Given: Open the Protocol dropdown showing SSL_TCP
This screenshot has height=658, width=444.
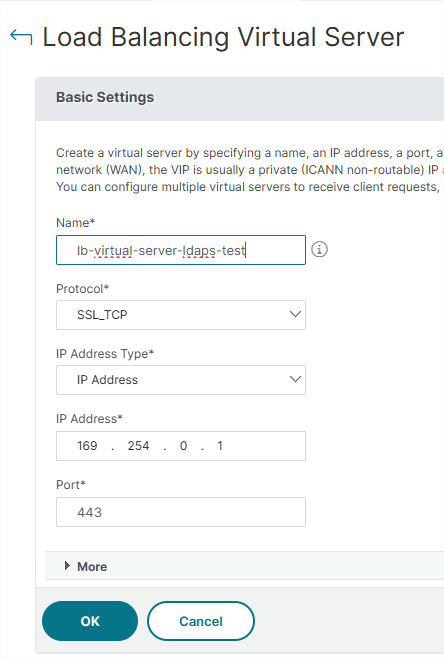Looking at the screenshot, I should tap(181, 315).
